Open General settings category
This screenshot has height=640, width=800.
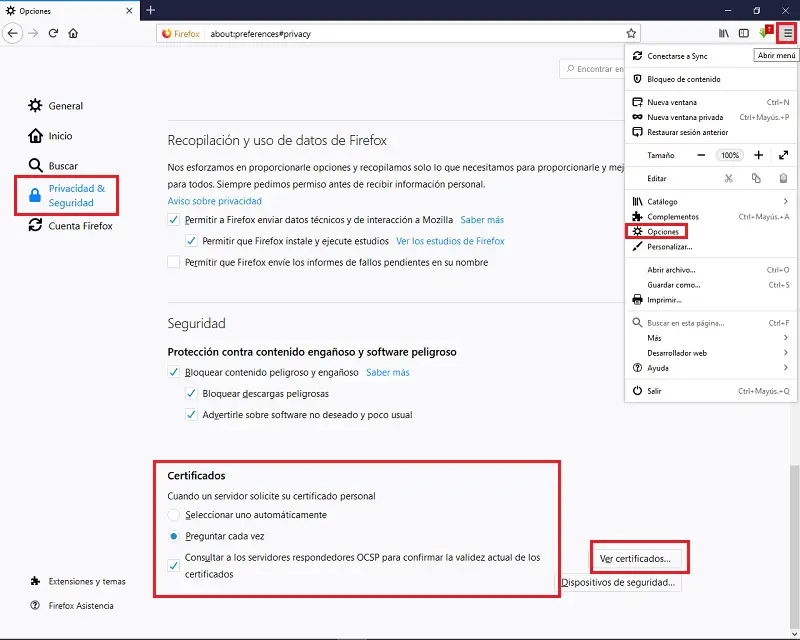pyautogui.click(x=56, y=106)
